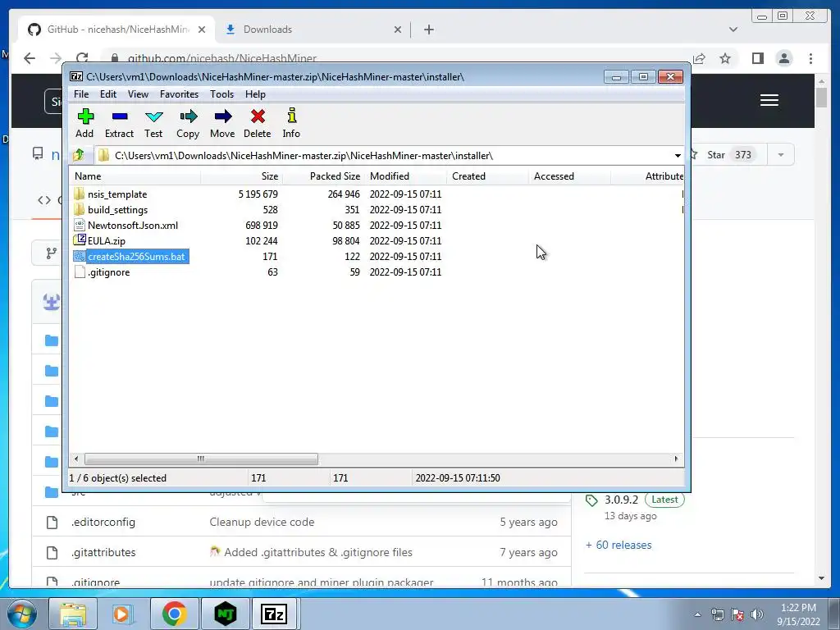Open the 7-Zip File menu

[x=81, y=94]
